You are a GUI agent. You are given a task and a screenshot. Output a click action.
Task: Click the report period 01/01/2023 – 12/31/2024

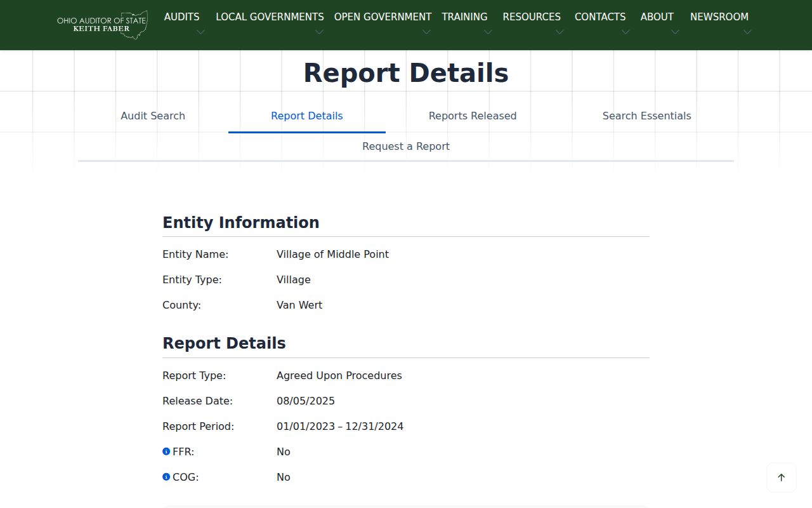click(x=340, y=426)
